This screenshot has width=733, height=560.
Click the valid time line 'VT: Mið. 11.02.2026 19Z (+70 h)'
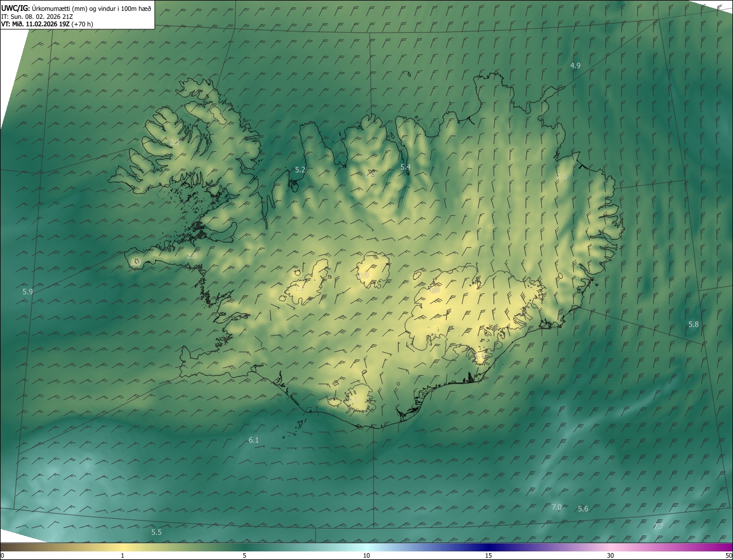point(47,24)
